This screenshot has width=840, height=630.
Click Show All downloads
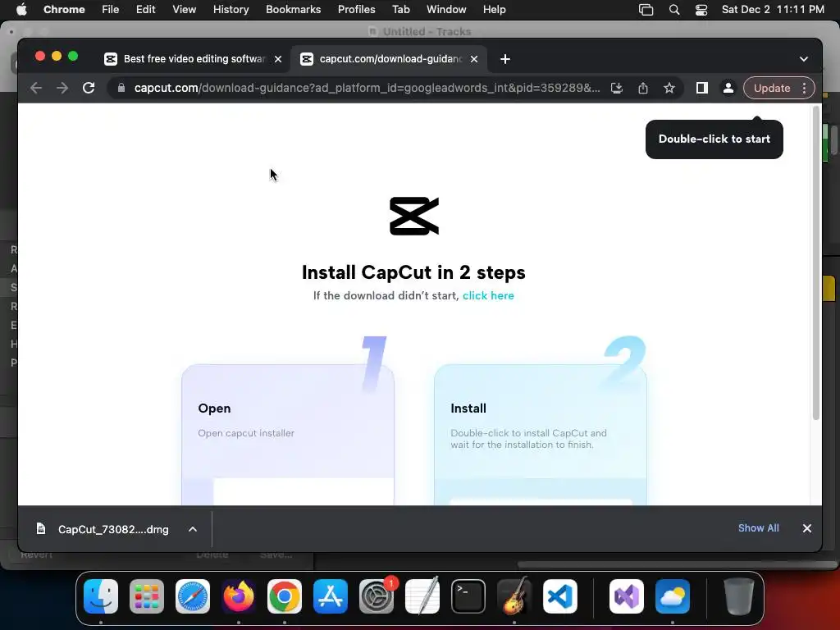pos(758,528)
